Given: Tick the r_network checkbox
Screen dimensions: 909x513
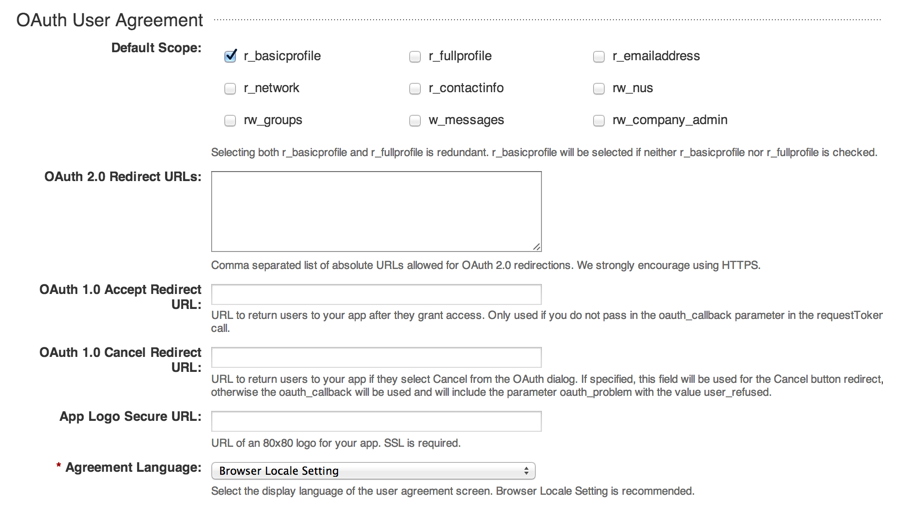Looking at the screenshot, I should 231,89.
